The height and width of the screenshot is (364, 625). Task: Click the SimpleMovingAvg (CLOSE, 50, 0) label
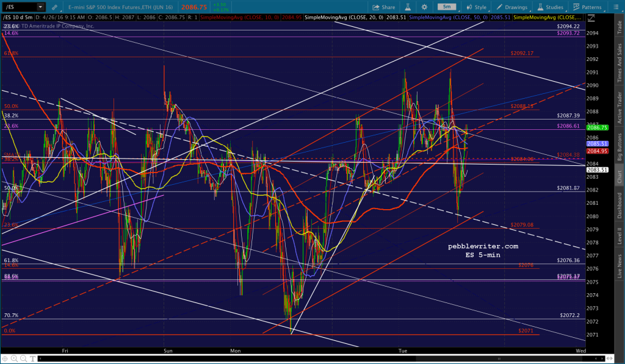[449, 18]
